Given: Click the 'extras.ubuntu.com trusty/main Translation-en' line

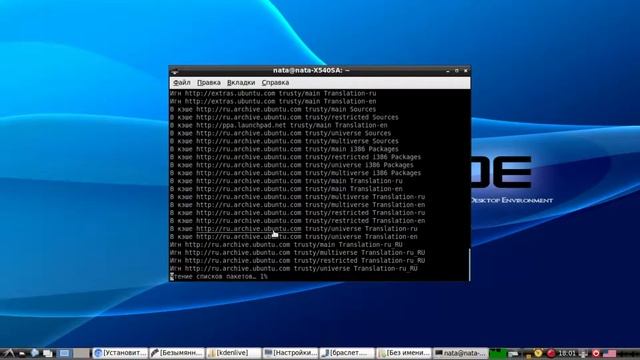Looking at the screenshot, I should [x=273, y=101].
